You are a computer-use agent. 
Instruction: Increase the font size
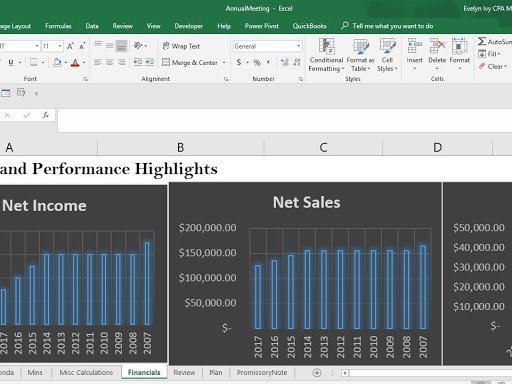pyautogui.click(x=70, y=46)
